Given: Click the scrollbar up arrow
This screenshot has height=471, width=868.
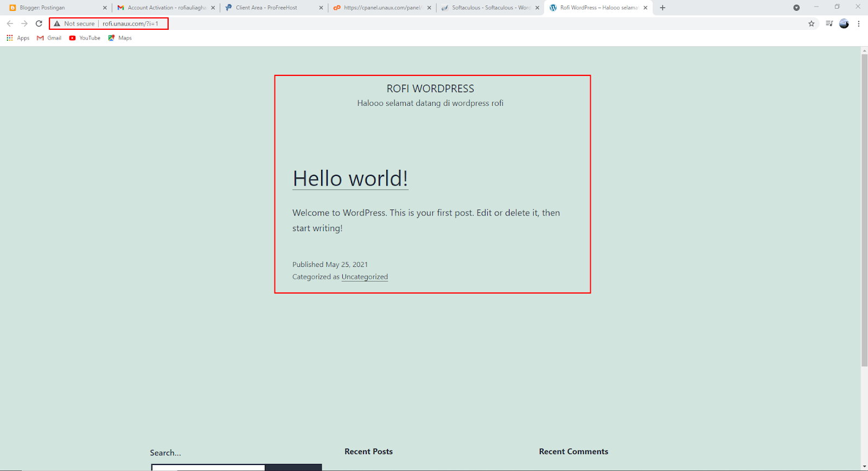Looking at the screenshot, I should [x=864, y=50].
